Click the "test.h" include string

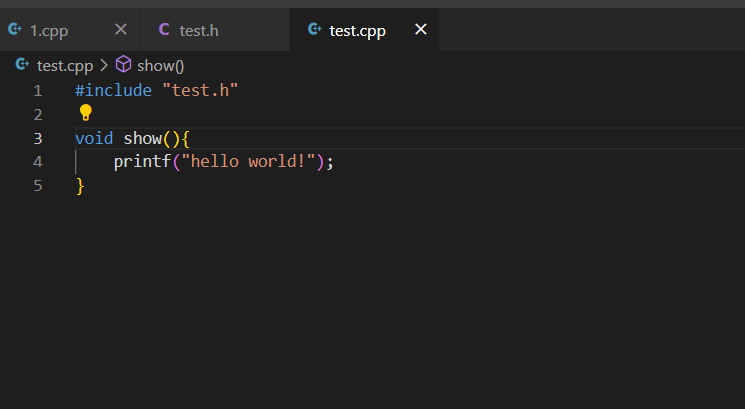click(x=200, y=91)
